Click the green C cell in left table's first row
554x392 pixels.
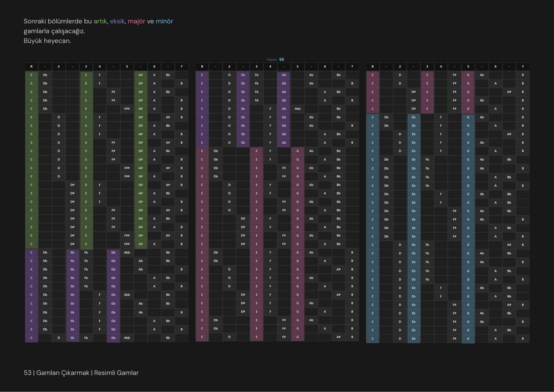(32, 75)
